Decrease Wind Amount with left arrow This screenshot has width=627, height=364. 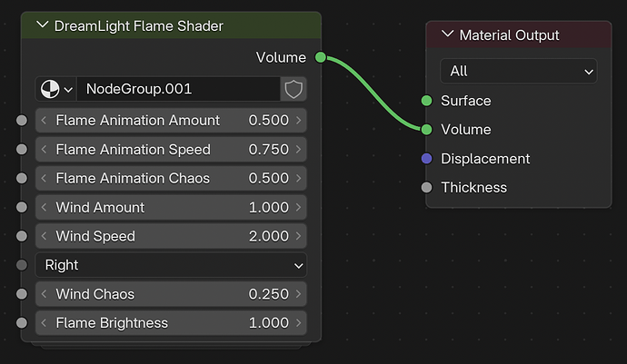coord(44,207)
